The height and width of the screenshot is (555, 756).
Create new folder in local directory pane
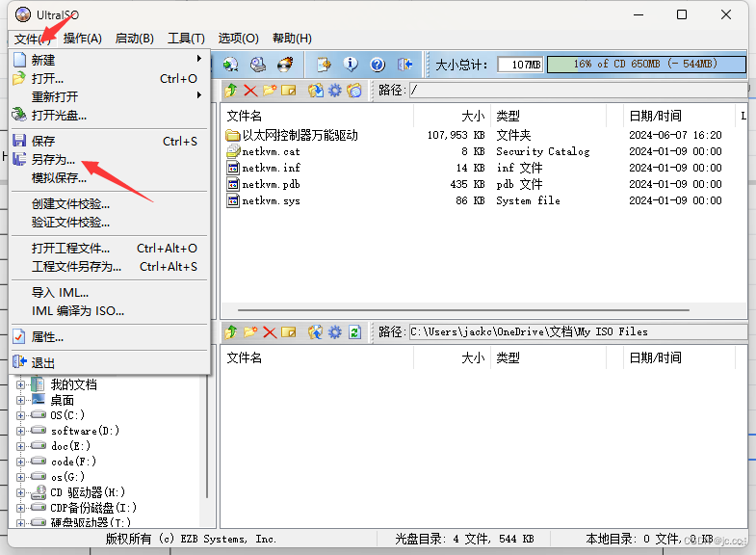point(250,332)
